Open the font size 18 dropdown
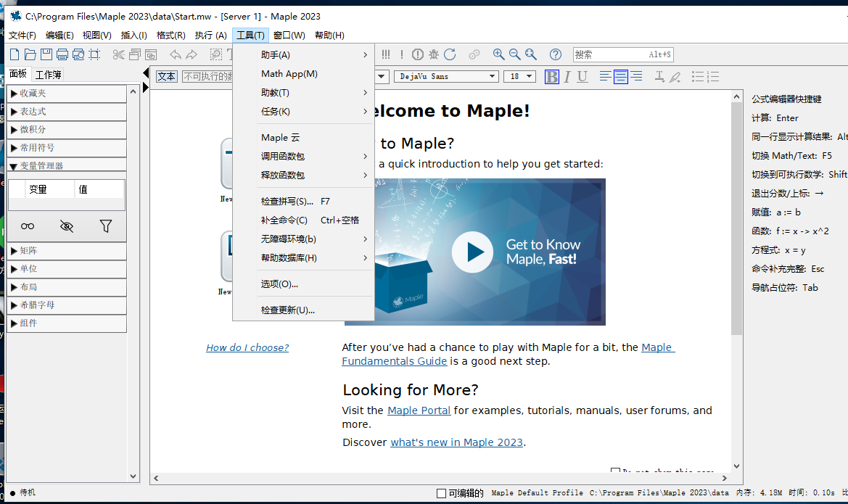The width and height of the screenshot is (848, 504). (x=519, y=76)
